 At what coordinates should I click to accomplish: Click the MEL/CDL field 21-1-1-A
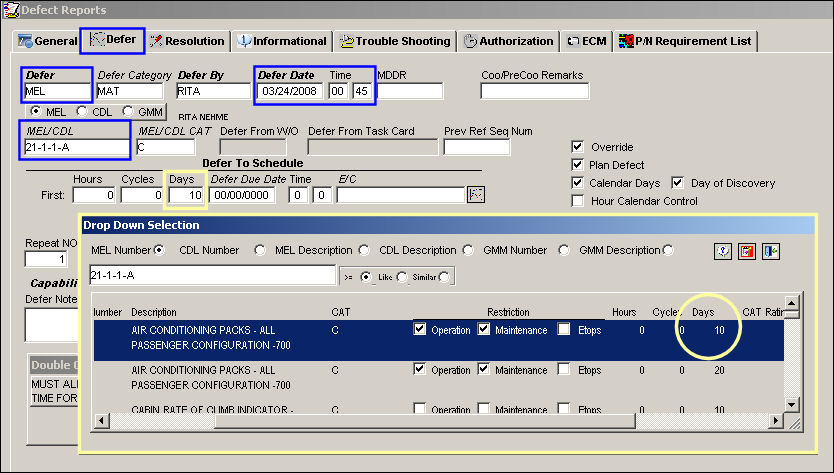point(77,147)
